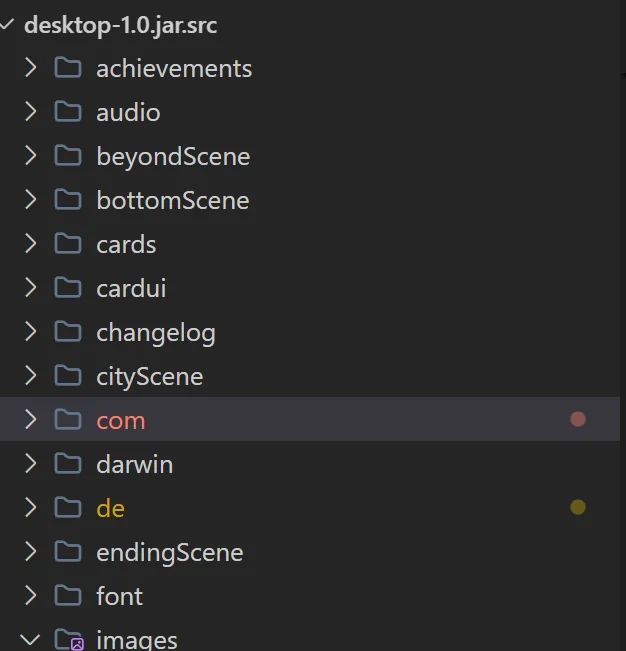The image size is (626, 651).
Task: Select the yellow de folder name
Action: (x=110, y=509)
